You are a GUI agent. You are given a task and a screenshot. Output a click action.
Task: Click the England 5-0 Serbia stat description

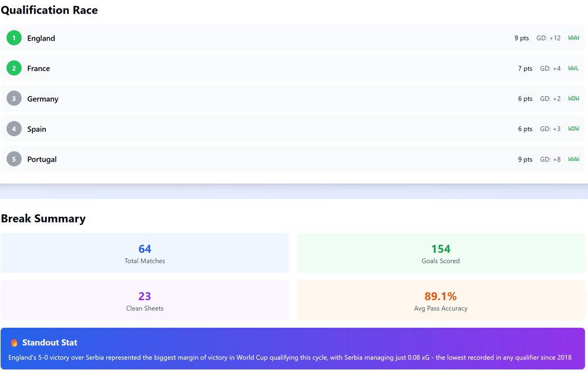[x=290, y=357]
